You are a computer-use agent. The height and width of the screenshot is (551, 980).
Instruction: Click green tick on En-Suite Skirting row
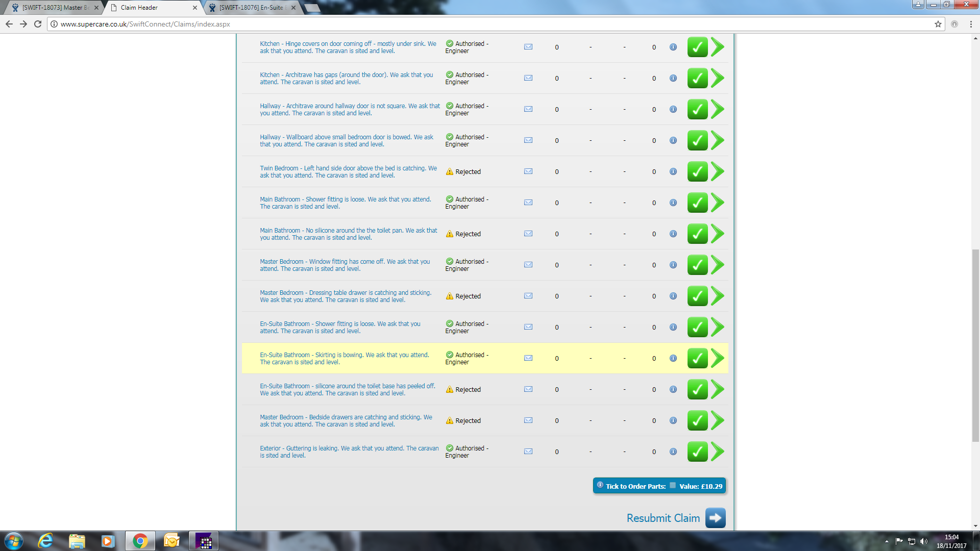[697, 358]
